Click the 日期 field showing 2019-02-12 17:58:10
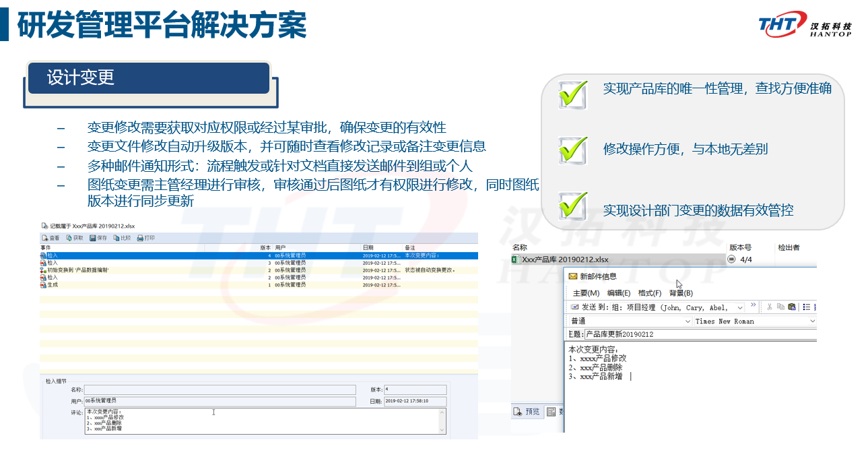868x467 pixels. tap(415, 402)
